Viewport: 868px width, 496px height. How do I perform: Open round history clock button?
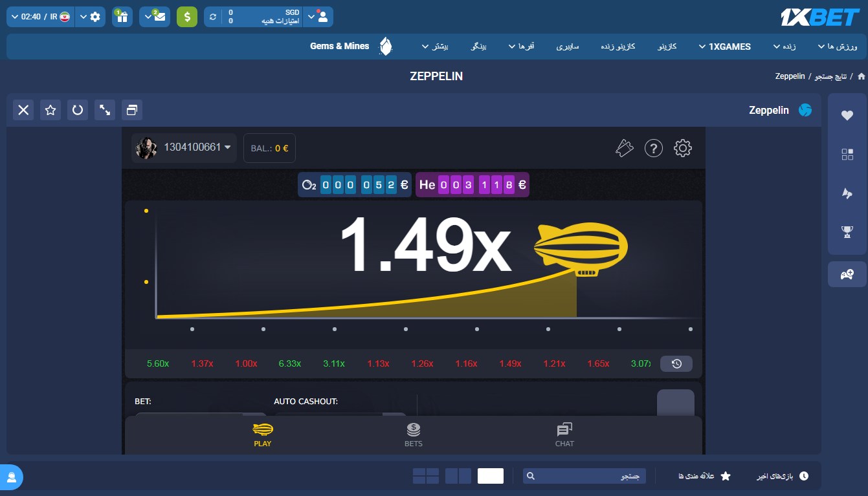click(676, 364)
